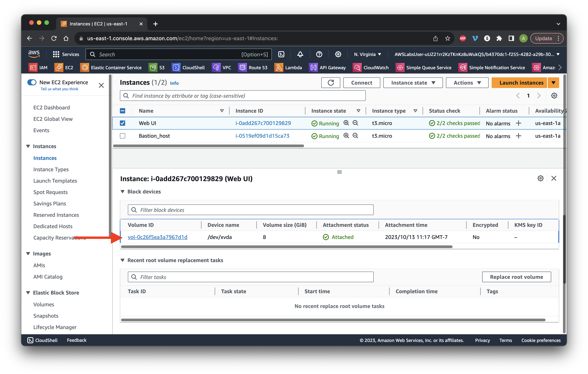Click Launch instances button
Viewport: 588px width, 374px height.
tap(519, 83)
